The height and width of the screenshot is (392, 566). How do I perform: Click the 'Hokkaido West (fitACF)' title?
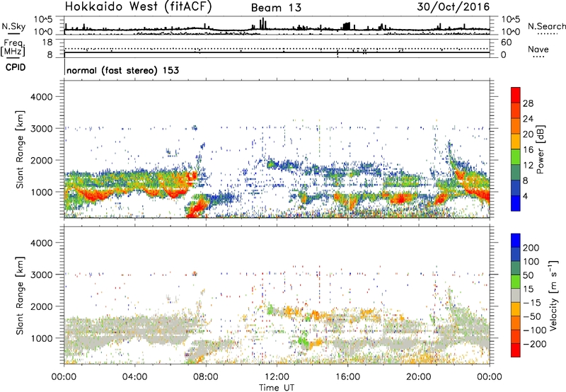click(138, 6)
